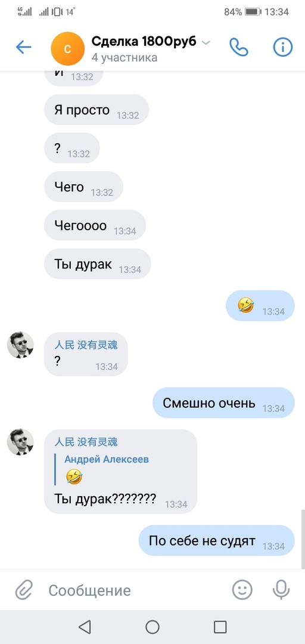
Task: Tap the sender avatar next to the '?' message
Action: (20, 345)
